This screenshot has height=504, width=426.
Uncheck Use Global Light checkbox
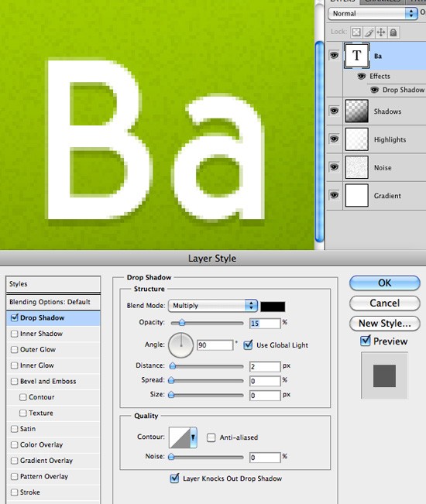click(248, 345)
